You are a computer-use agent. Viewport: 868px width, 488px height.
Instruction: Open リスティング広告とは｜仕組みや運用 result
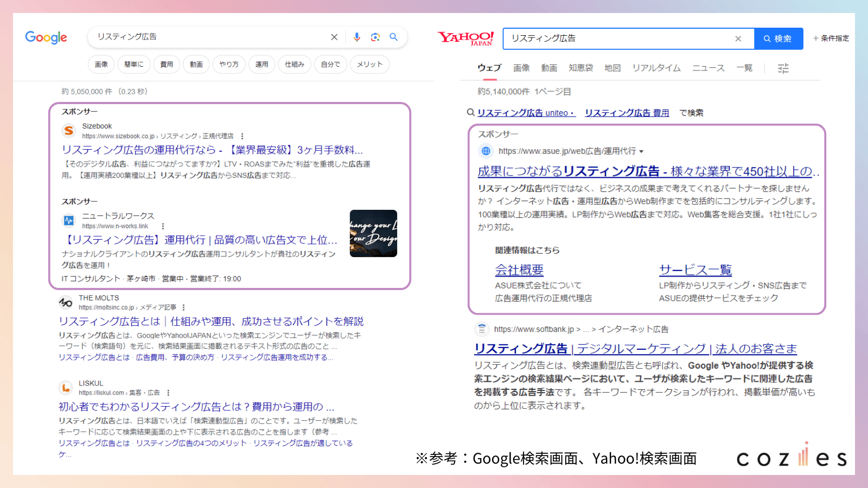(x=211, y=321)
